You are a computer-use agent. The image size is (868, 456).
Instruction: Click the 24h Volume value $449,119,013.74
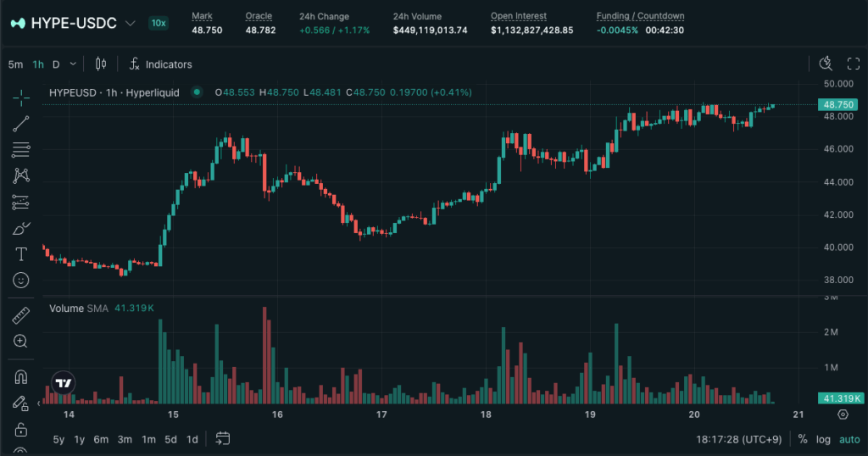point(430,31)
